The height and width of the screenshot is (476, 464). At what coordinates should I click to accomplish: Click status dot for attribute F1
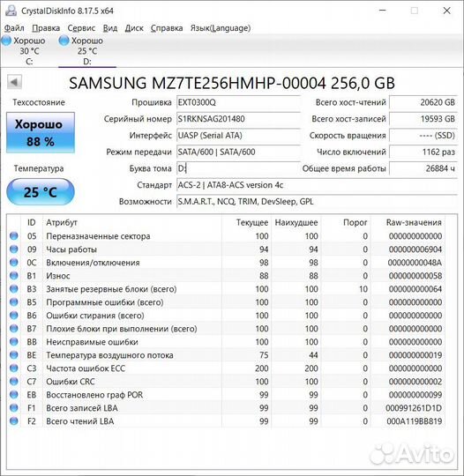[x=14, y=408]
